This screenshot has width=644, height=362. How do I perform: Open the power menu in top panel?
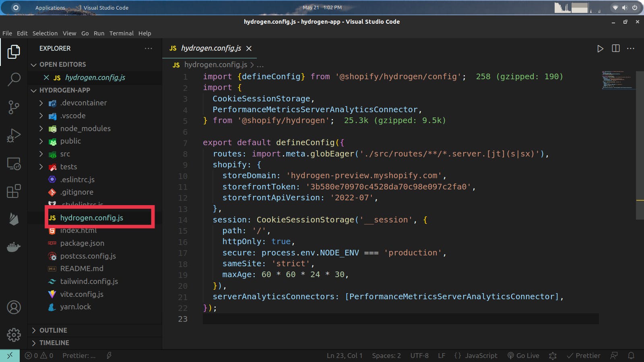(x=635, y=8)
